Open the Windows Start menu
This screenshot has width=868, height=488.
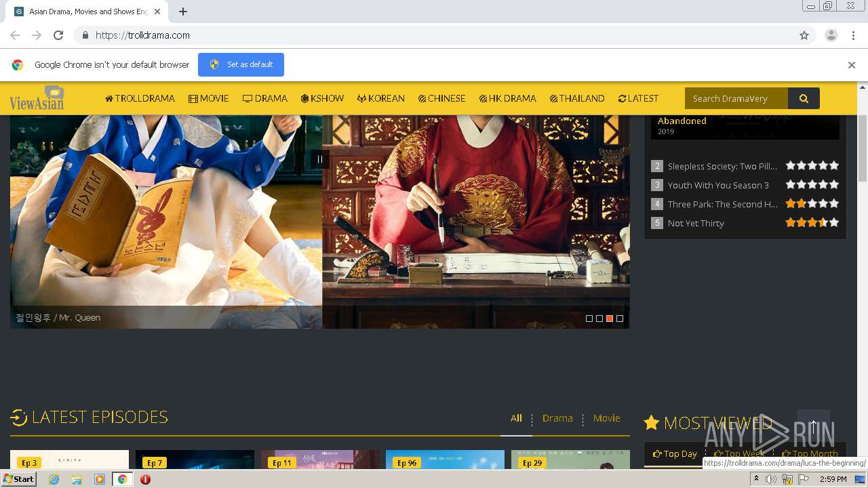click(x=19, y=479)
